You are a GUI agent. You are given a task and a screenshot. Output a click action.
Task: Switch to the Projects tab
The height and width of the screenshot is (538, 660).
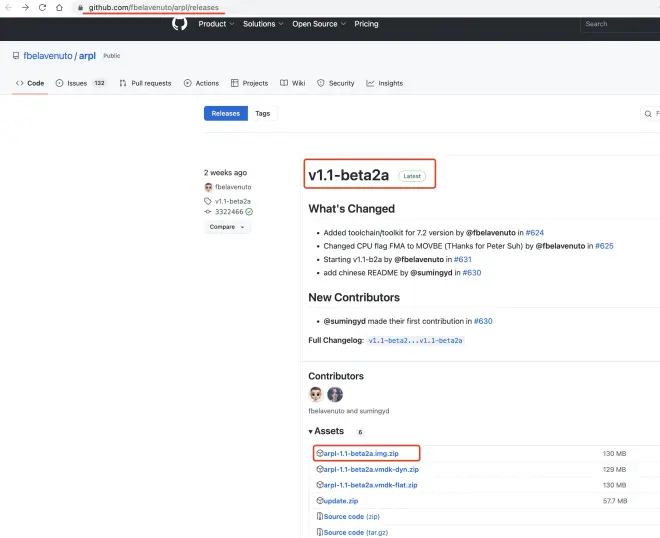250,83
